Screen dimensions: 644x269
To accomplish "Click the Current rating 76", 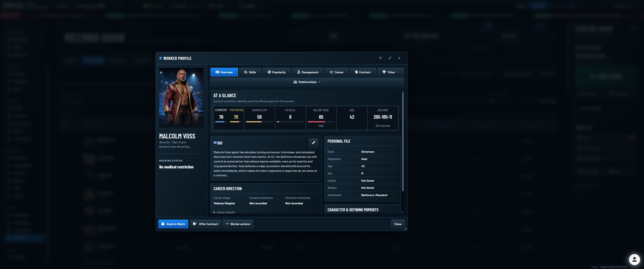I will pyautogui.click(x=221, y=117).
